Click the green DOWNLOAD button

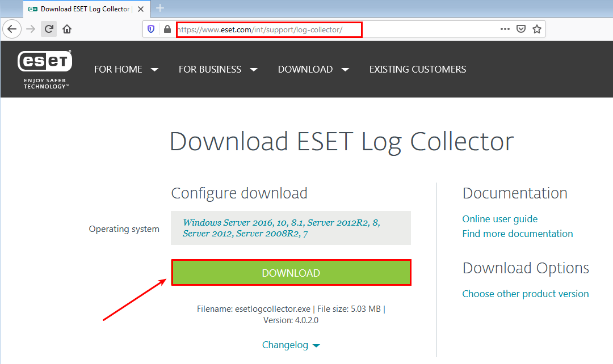click(291, 273)
